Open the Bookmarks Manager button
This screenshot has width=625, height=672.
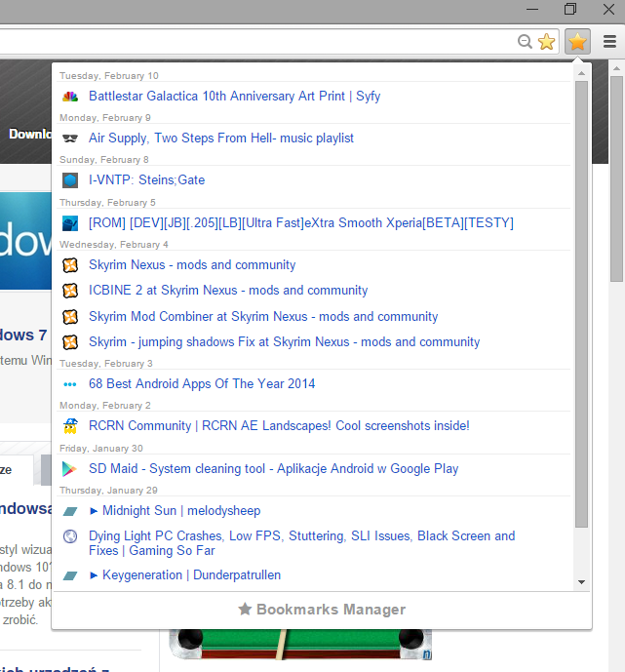click(x=322, y=610)
